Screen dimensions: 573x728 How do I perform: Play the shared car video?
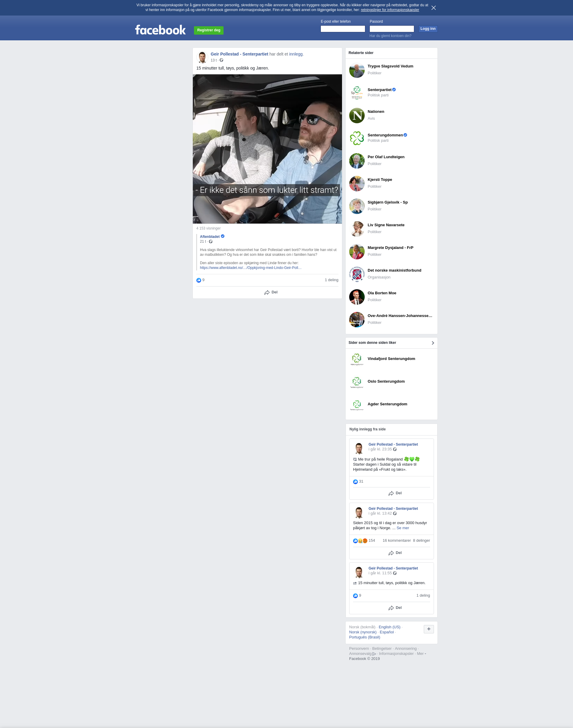pos(267,149)
